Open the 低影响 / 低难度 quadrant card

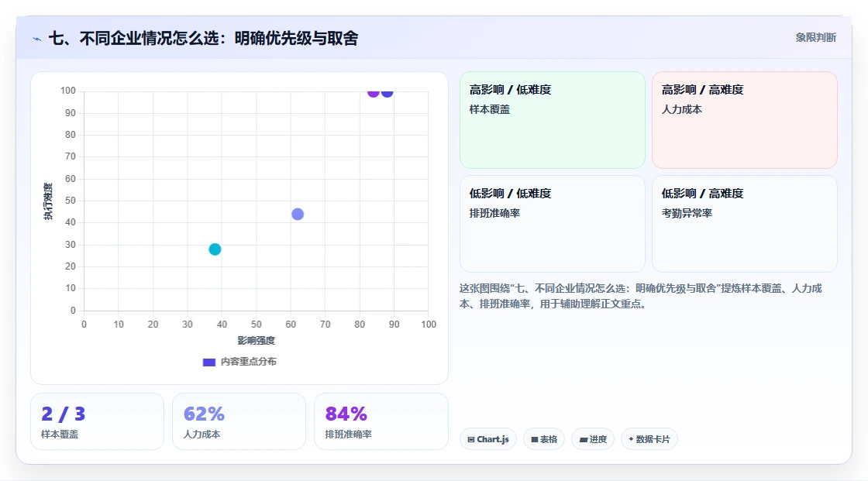553,224
